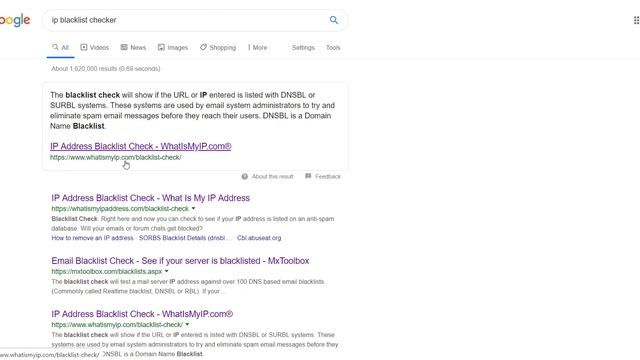The height and width of the screenshot is (360, 640).
Task: Click the flag icon next to Feedback
Action: tap(308, 176)
